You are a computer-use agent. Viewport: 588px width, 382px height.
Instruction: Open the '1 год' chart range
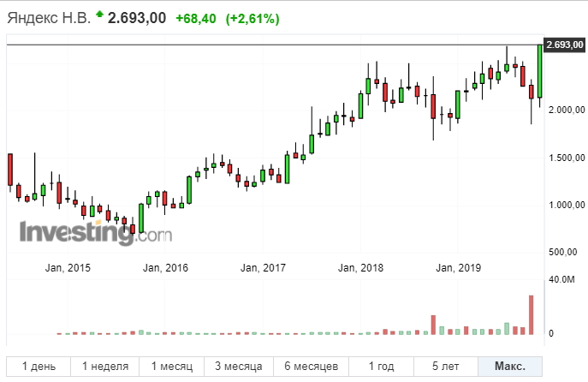click(381, 367)
